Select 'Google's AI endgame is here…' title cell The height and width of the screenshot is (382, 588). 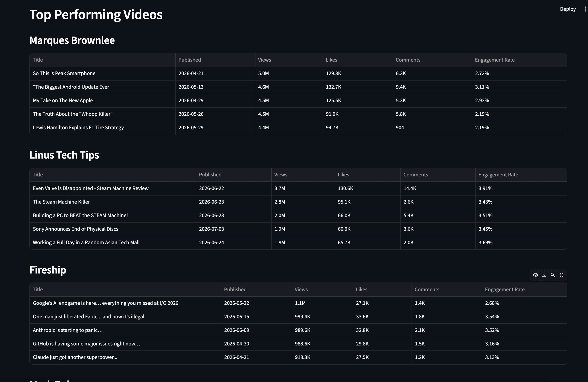(125, 303)
